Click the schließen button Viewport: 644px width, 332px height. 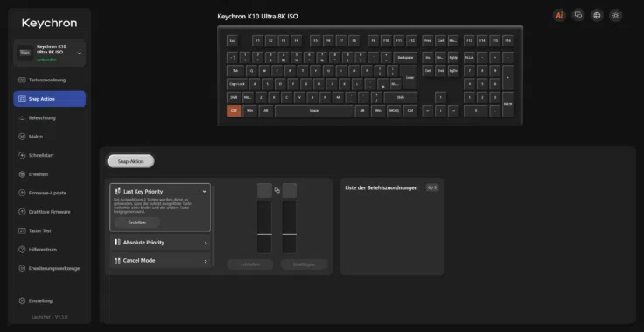tap(250, 265)
